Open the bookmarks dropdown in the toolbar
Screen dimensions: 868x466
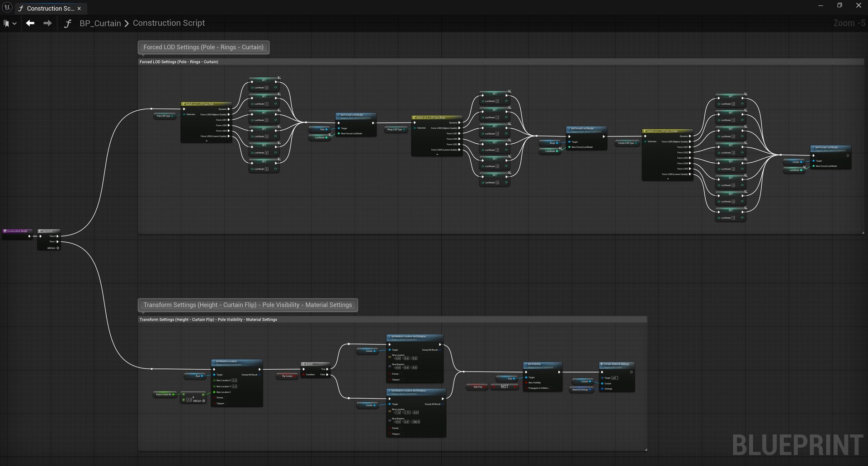click(10, 24)
